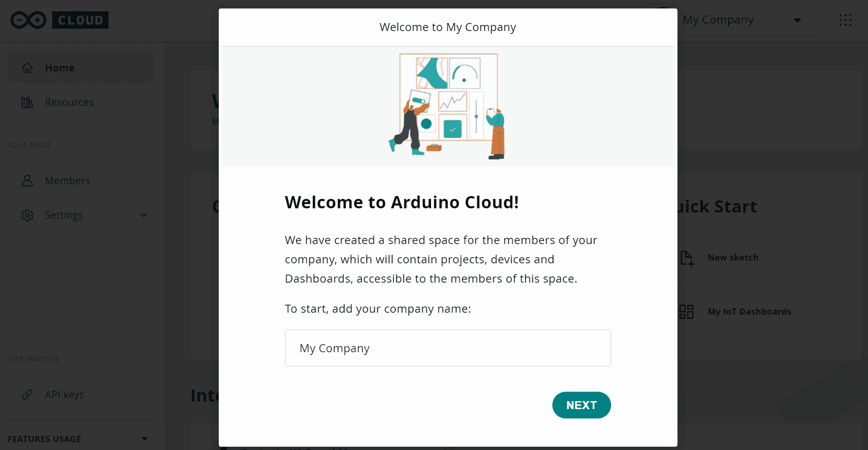Open My IoT Dashboards link
This screenshot has width=868, height=450.
click(749, 312)
